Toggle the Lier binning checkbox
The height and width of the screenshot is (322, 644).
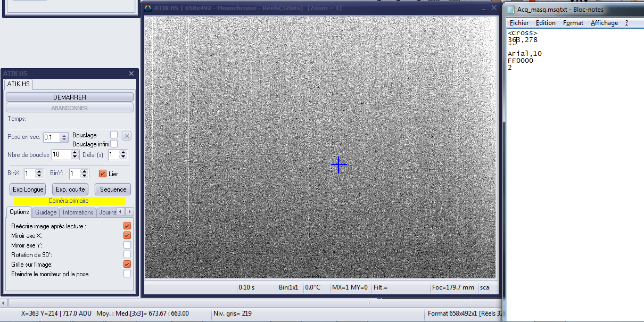pos(103,174)
